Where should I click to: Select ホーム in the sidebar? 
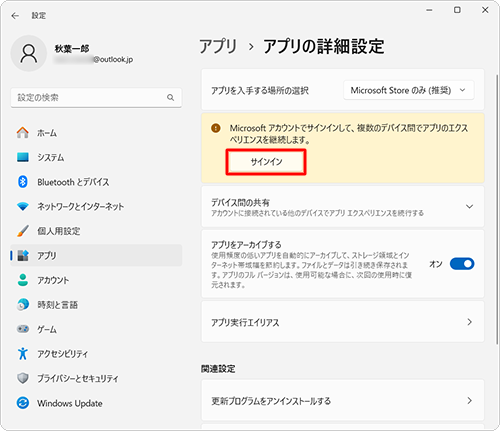tap(96, 133)
